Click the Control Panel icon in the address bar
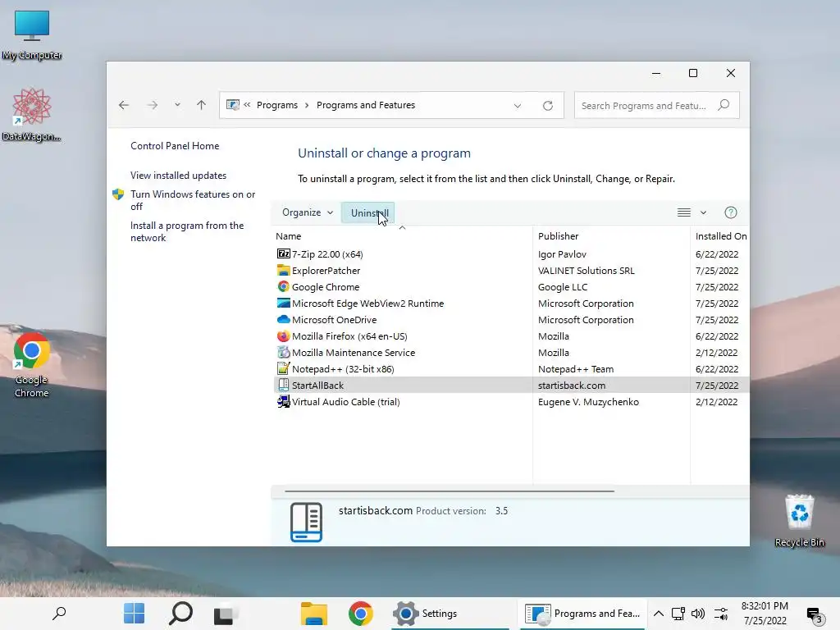840x630 pixels. (x=232, y=105)
